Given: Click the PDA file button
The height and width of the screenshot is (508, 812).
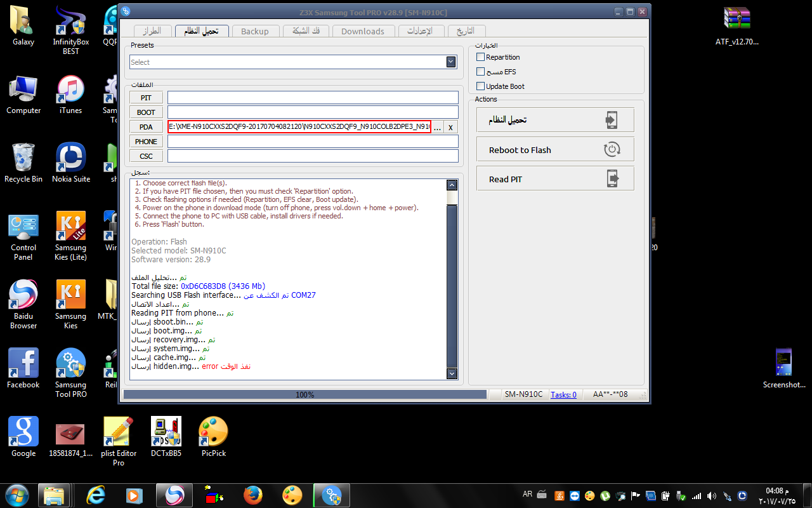Looking at the screenshot, I should pos(146,127).
